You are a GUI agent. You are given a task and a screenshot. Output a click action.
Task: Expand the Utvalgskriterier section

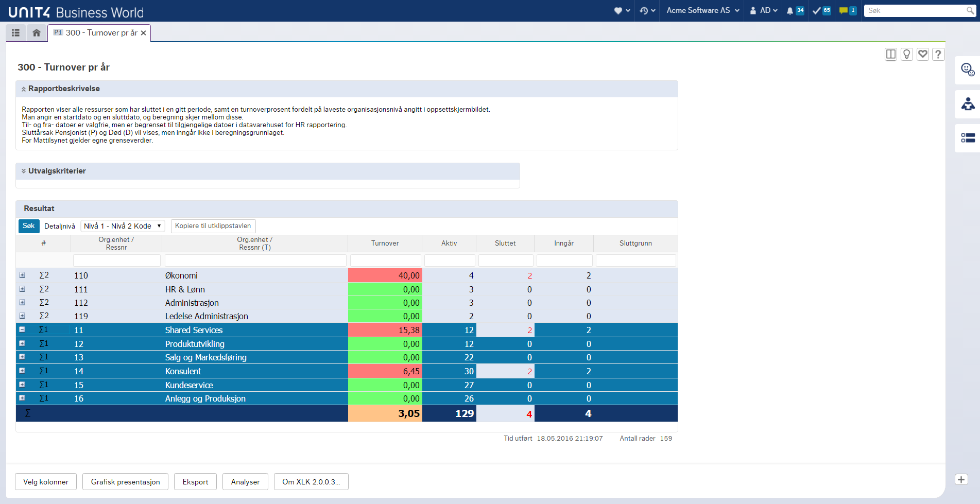[24, 171]
